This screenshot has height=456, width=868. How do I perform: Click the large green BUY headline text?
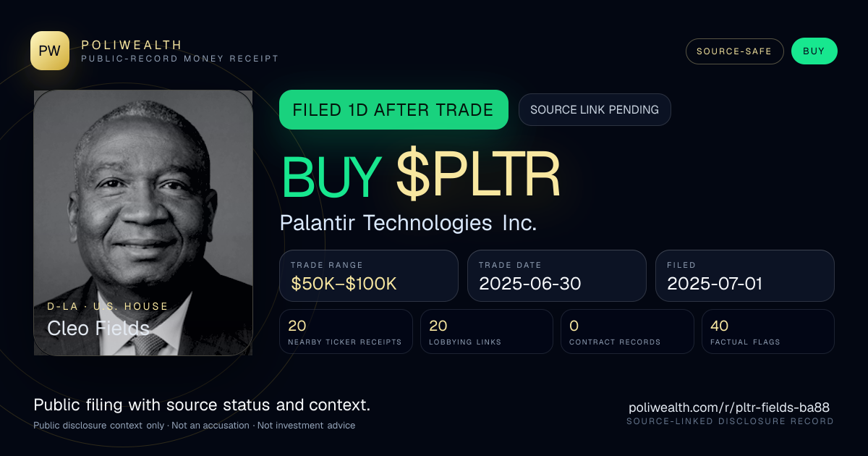331,176
